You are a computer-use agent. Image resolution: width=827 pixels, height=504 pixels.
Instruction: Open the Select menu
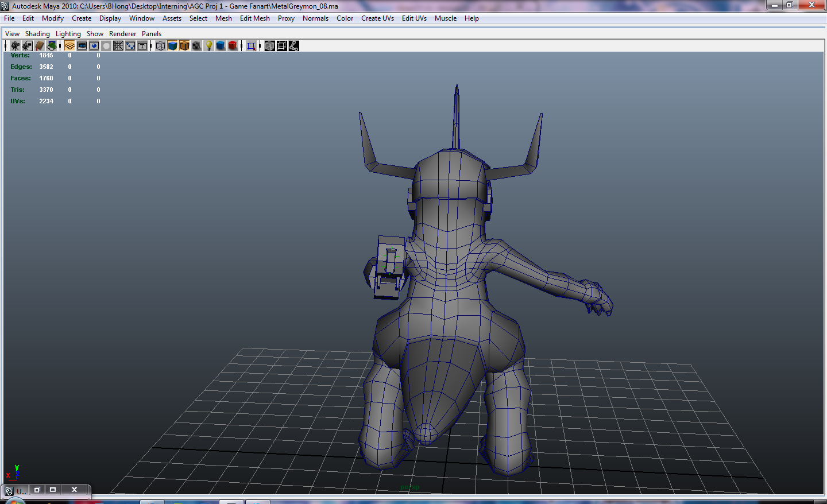[x=198, y=18]
